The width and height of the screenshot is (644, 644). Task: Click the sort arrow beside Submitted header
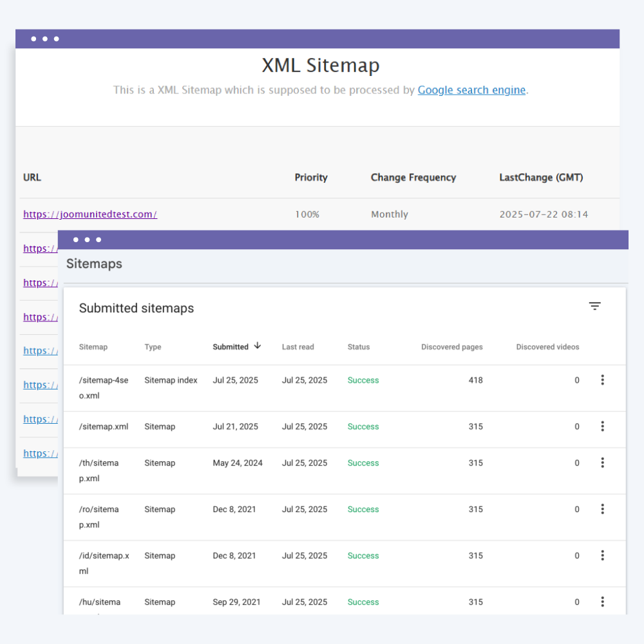pyautogui.click(x=257, y=346)
